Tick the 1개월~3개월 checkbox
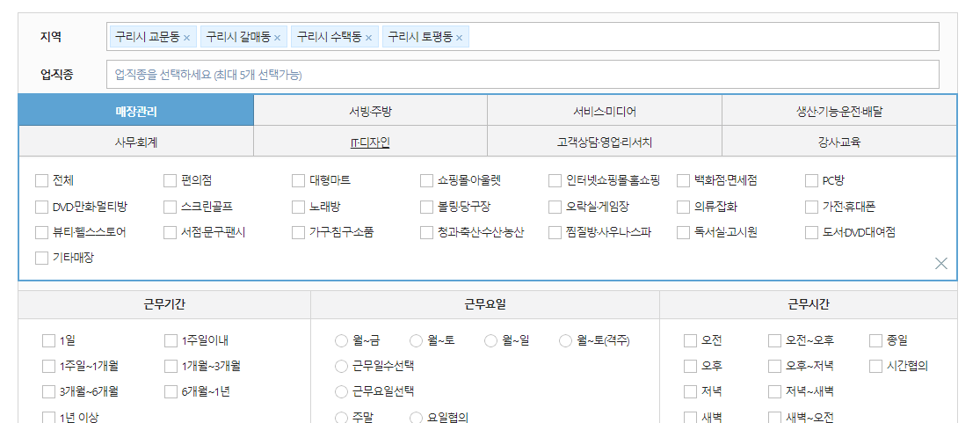 [171, 366]
